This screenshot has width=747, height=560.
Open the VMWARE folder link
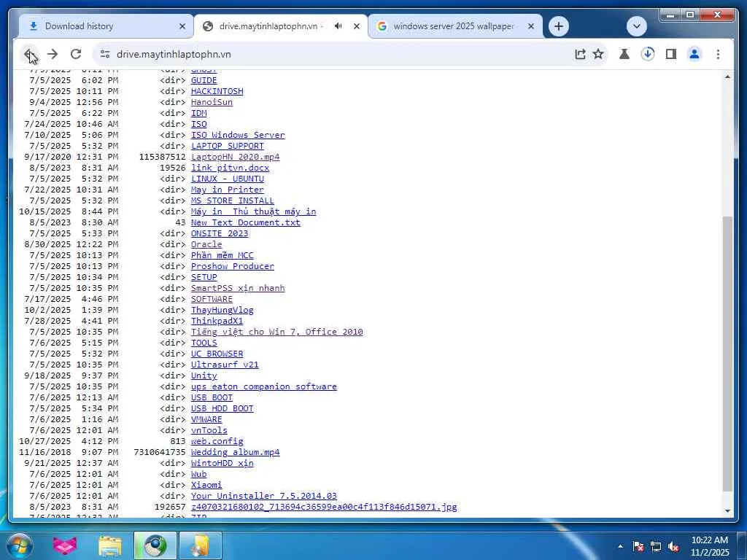coord(206,420)
